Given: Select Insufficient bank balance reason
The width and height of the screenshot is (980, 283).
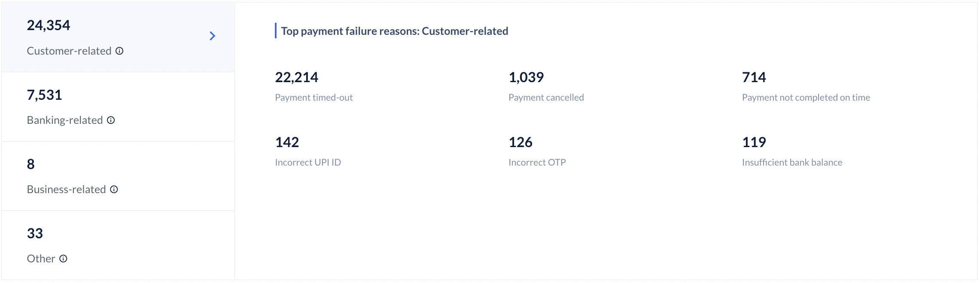Looking at the screenshot, I should pyautogui.click(x=792, y=163).
